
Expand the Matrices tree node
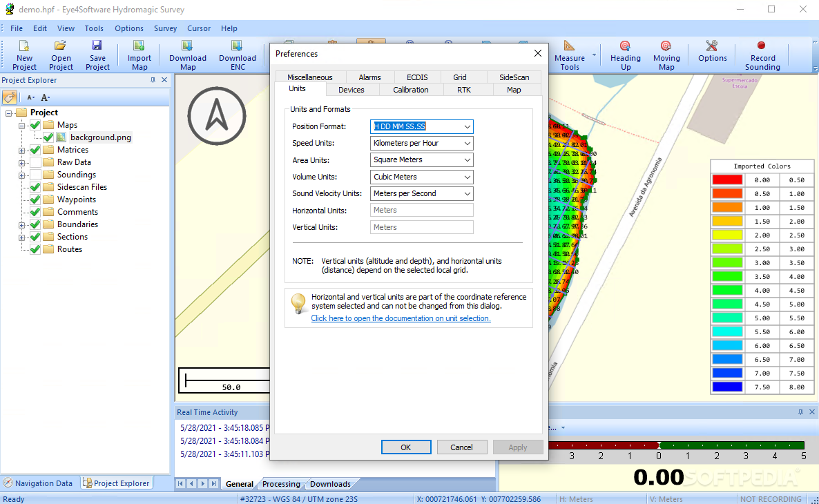click(21, 151)
